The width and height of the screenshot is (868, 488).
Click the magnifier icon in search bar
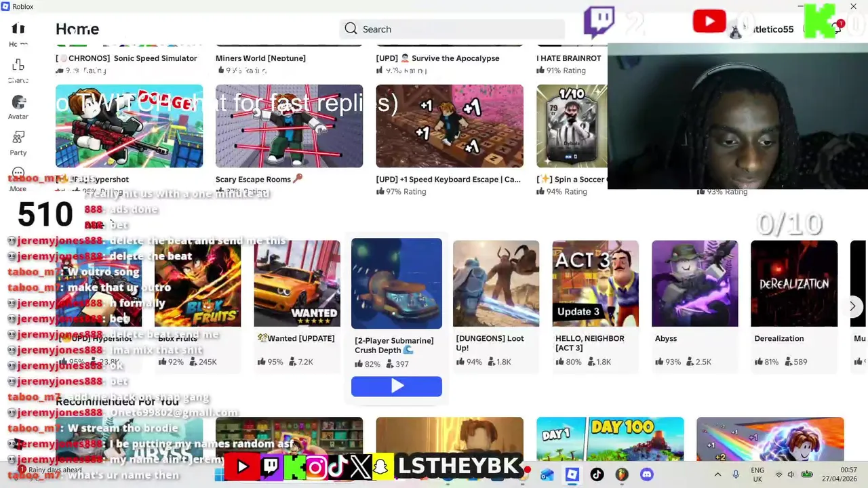[x=351, y=28]
